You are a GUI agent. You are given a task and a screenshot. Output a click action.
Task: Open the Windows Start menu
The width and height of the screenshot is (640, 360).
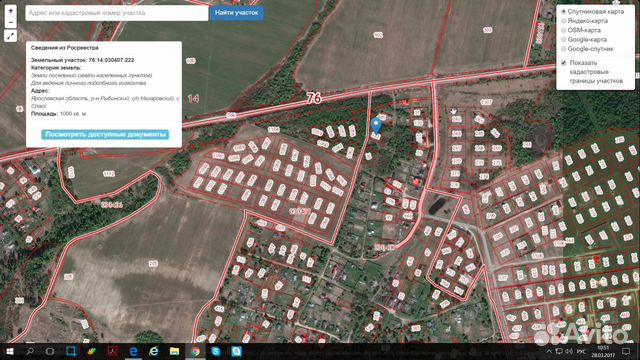10,351
